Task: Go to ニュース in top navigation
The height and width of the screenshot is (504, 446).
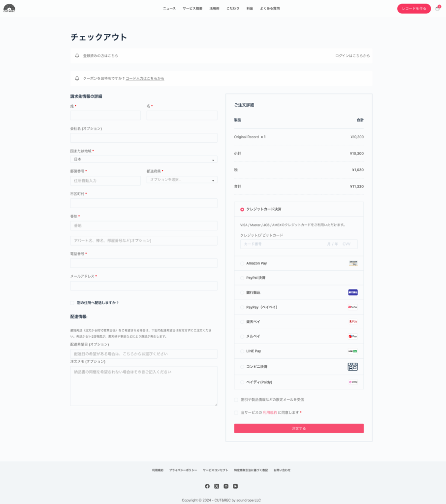Action: 169,8
